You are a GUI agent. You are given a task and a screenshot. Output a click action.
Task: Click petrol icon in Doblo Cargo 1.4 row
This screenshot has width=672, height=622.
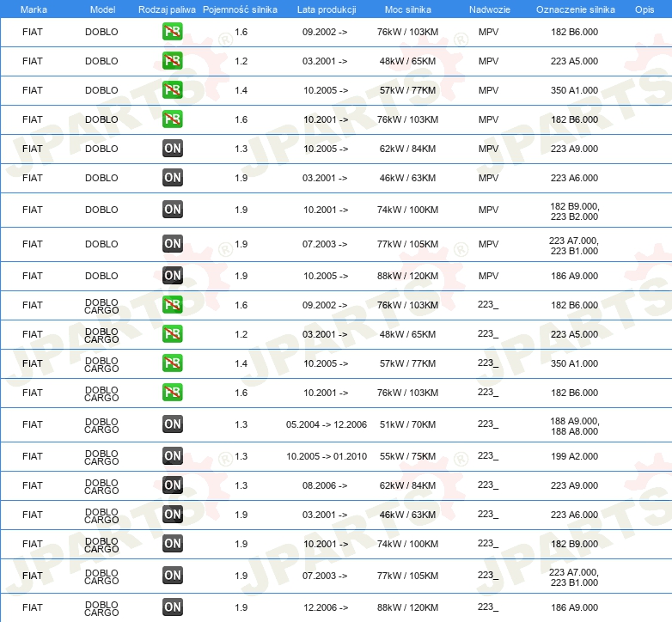(x=172, y=363)
